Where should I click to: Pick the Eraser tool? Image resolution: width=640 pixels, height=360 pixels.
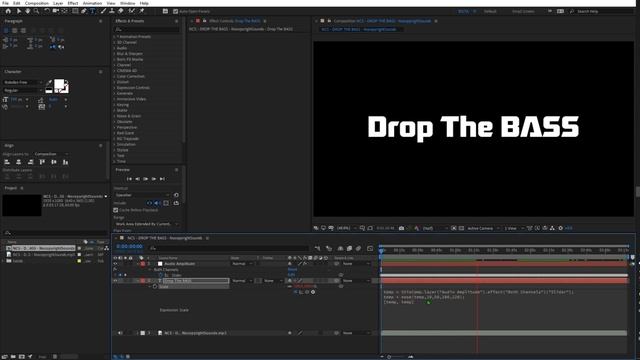(121, 11)
